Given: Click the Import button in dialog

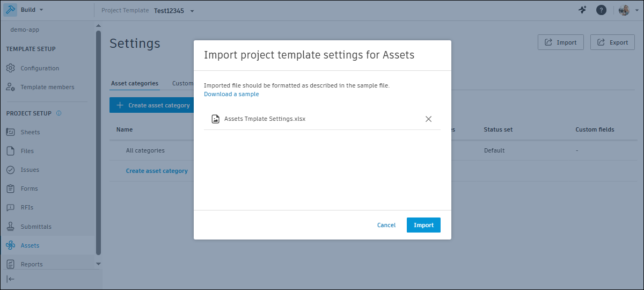Looking at the screenshot, I should (x=423, y=225).
